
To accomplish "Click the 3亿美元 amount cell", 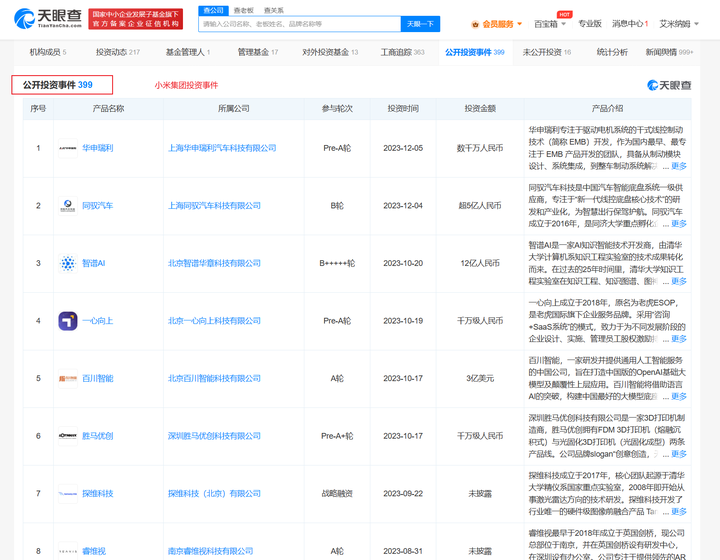I will tap(480, 379).
